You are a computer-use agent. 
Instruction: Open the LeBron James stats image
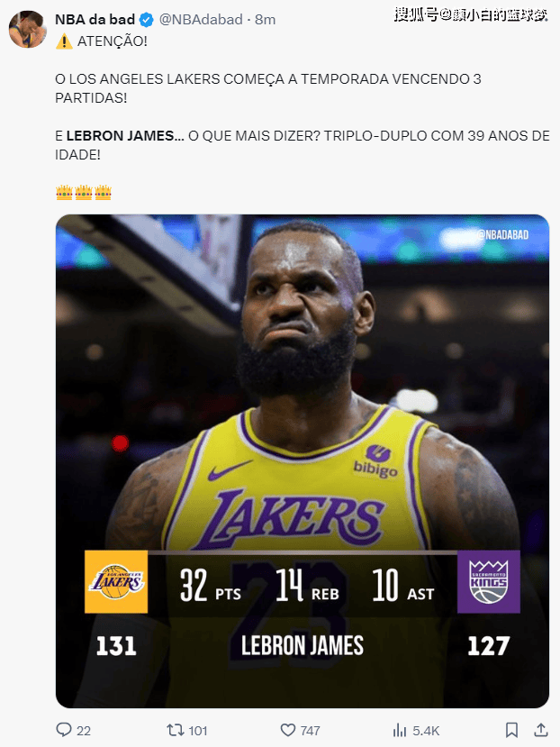303,461
